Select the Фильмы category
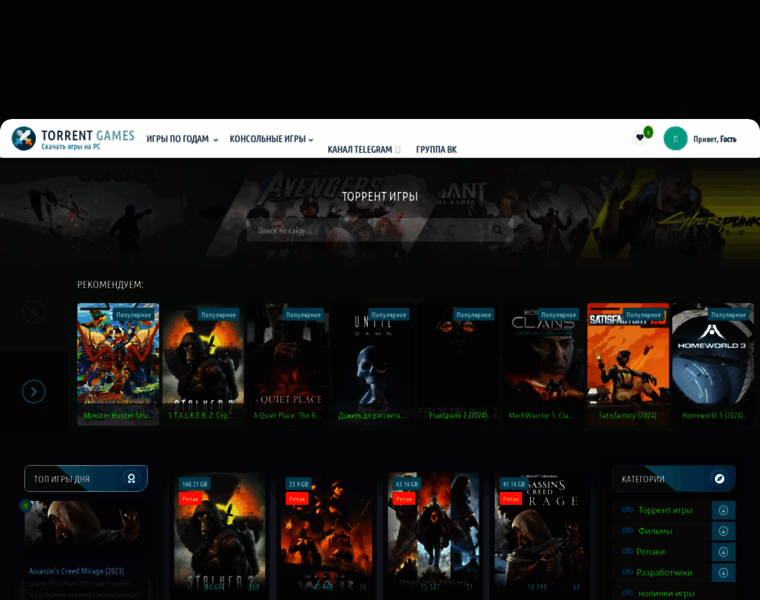760x600 pixels. click(x=655, y=531)
